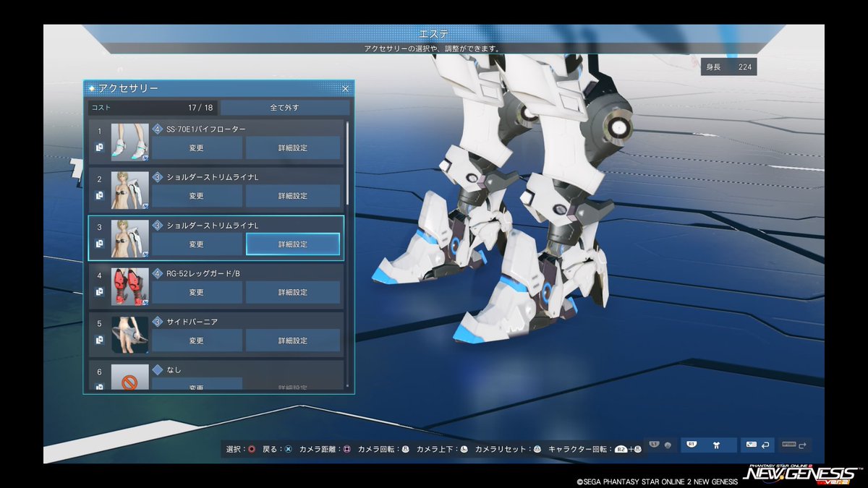Open 詳細設定 for SS-70E1バイフローター

293,147
